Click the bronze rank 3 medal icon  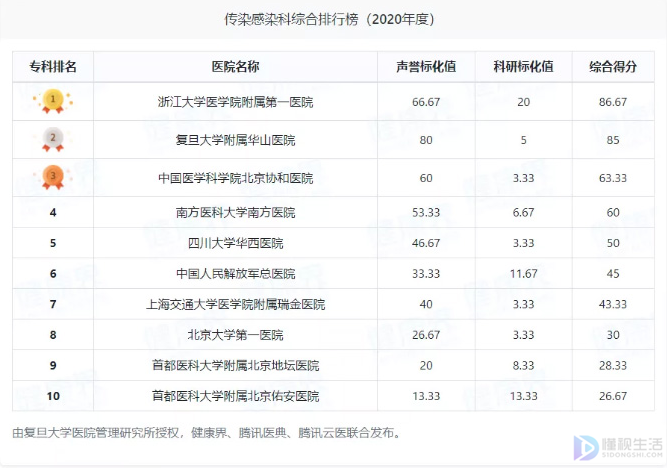coord(53,177)
